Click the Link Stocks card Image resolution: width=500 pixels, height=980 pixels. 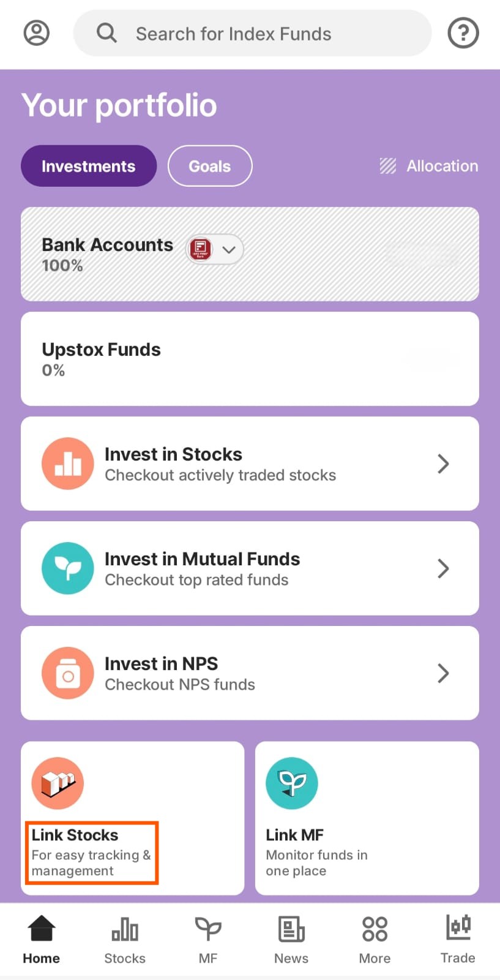pos(132,818)
